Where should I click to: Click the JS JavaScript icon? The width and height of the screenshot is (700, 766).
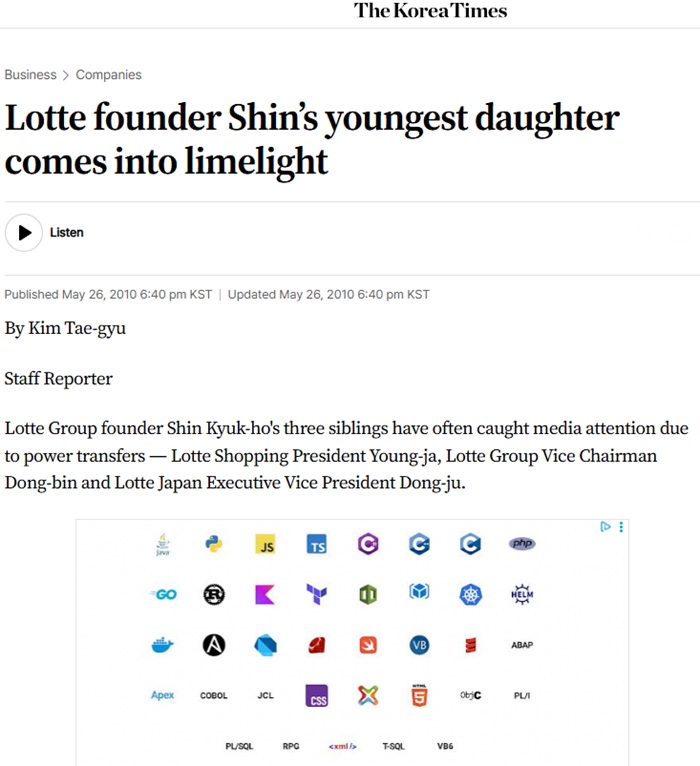pyautogui.click(x=266, y=545)
